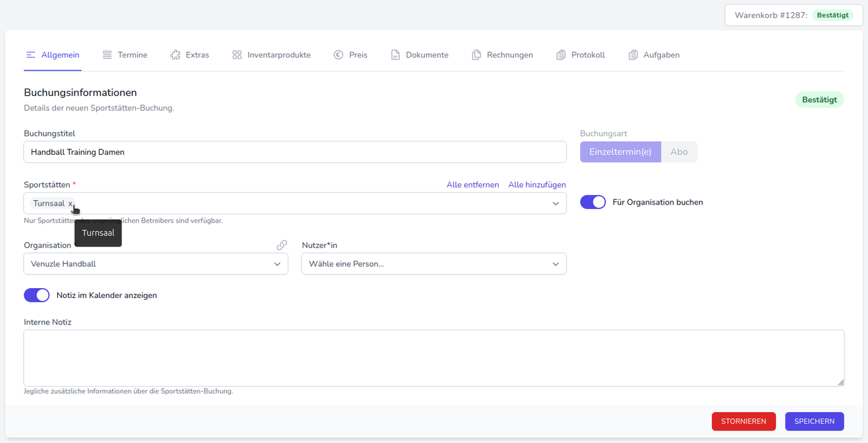Image resolution: width=868 pixels, height=443 pixels.
Task: Expand the Sportstätten dropdown
Action: (x=556, y=204)
